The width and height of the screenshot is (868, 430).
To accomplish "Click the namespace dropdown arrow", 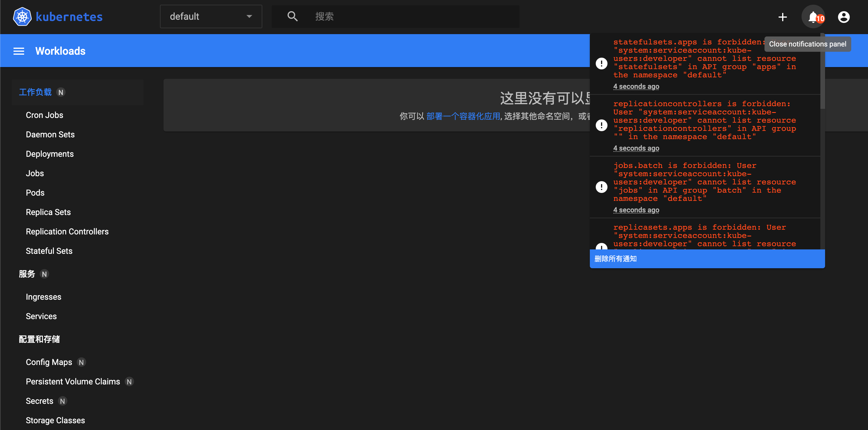I will [249, 16].
